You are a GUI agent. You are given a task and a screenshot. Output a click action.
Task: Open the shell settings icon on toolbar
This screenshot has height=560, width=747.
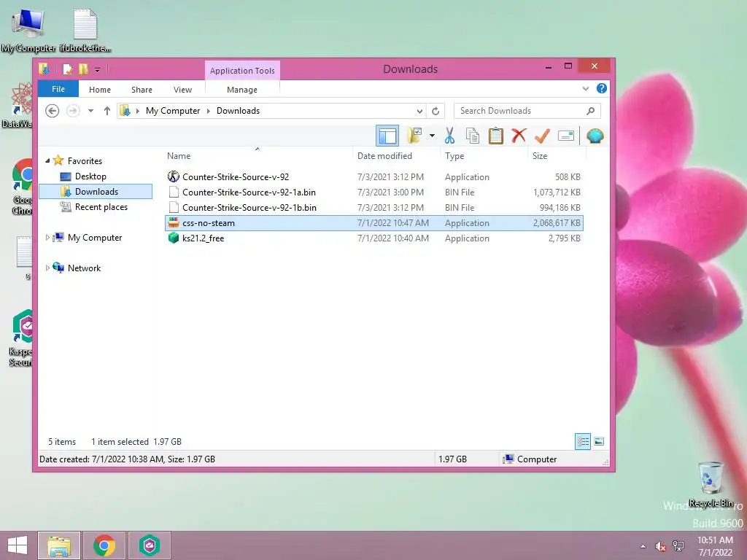tap(595, 136)
